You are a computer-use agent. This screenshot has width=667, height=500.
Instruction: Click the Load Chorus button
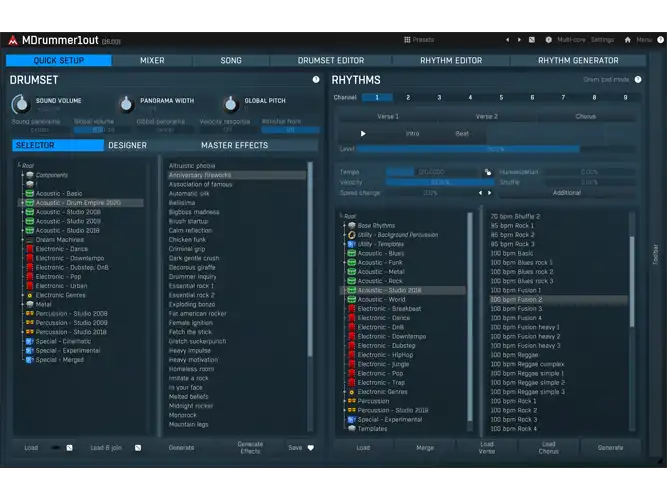coord(548,448)
